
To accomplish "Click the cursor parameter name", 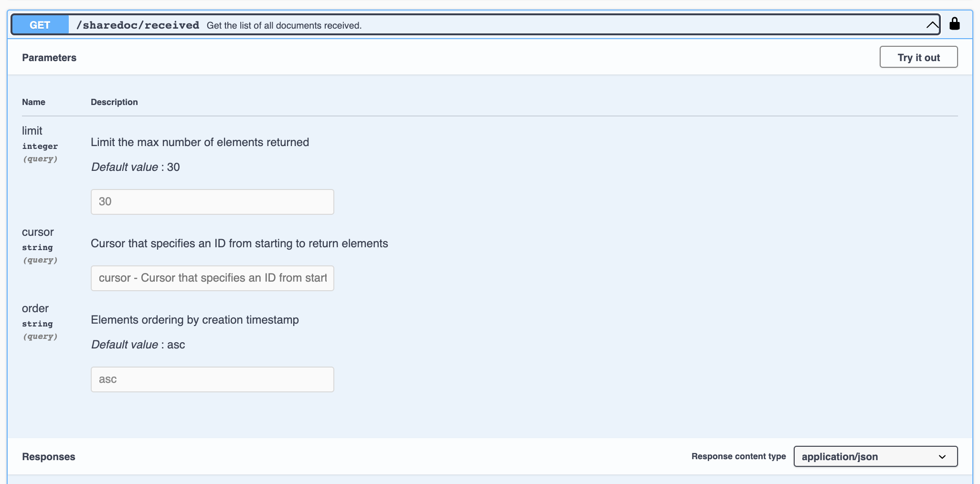I will click(38, 232).
